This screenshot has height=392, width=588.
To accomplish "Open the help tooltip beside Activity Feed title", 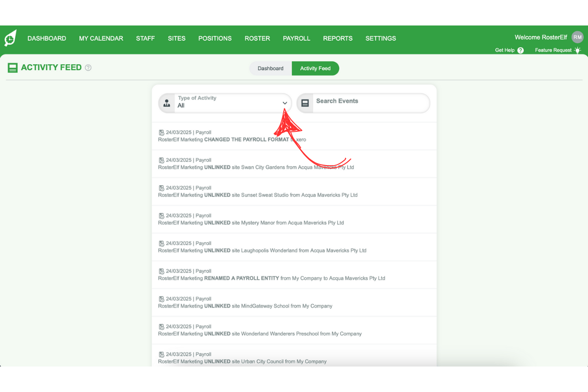I will click(x=88, y=68).
